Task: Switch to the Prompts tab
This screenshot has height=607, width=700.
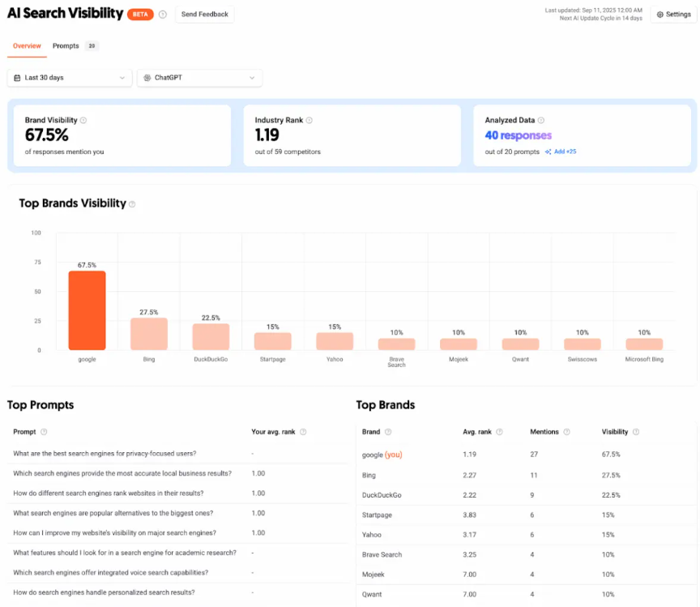Action: [x=66, y=46]
